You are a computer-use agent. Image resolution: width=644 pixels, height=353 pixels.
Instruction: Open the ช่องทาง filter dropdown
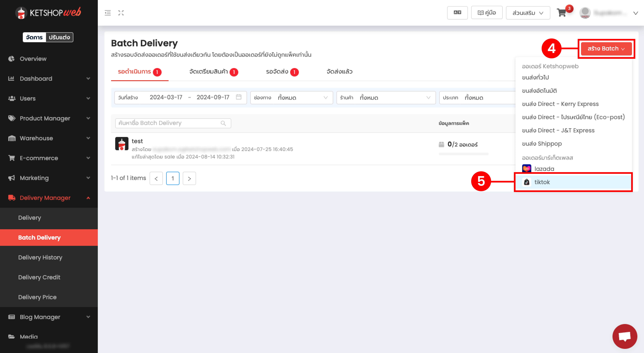click(x=292, y=98)
